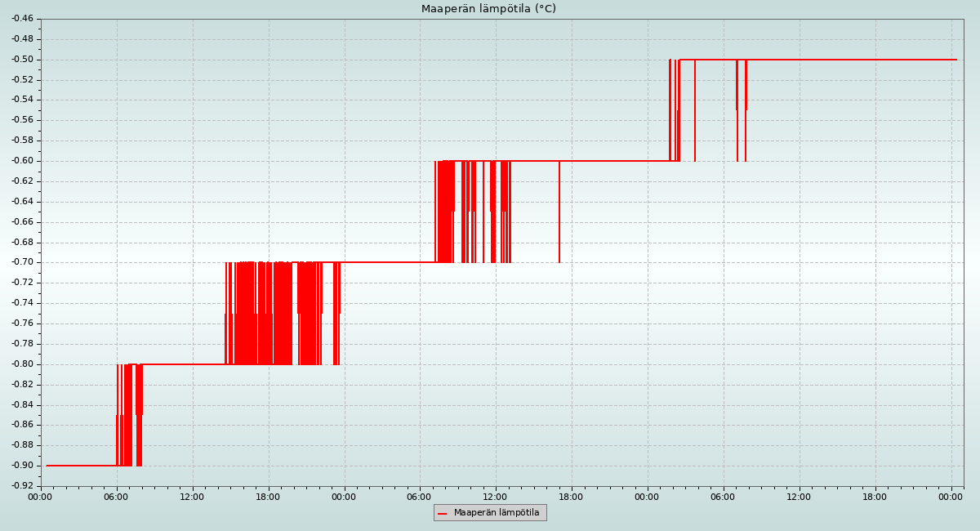This screenshot has width=980, height=531.
Task: Click the -0.50 y-axis tick label
Action: pyautogui.click(x=22, y=59)
